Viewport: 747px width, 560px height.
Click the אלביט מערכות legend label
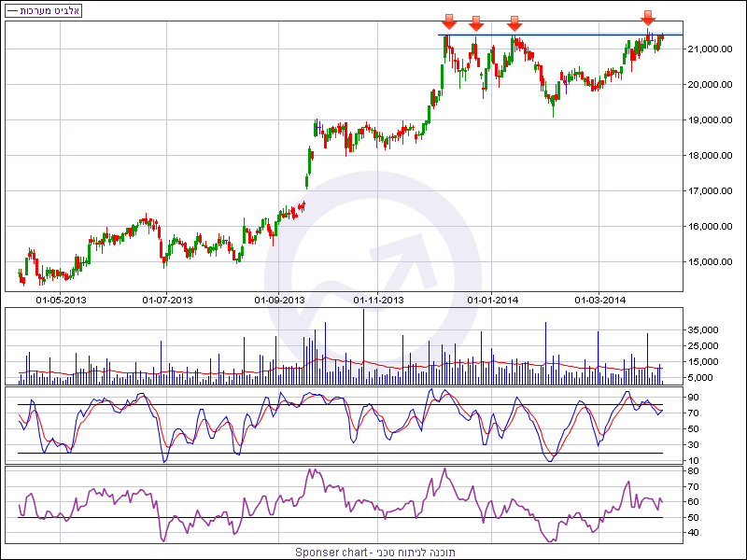point(44,10)
